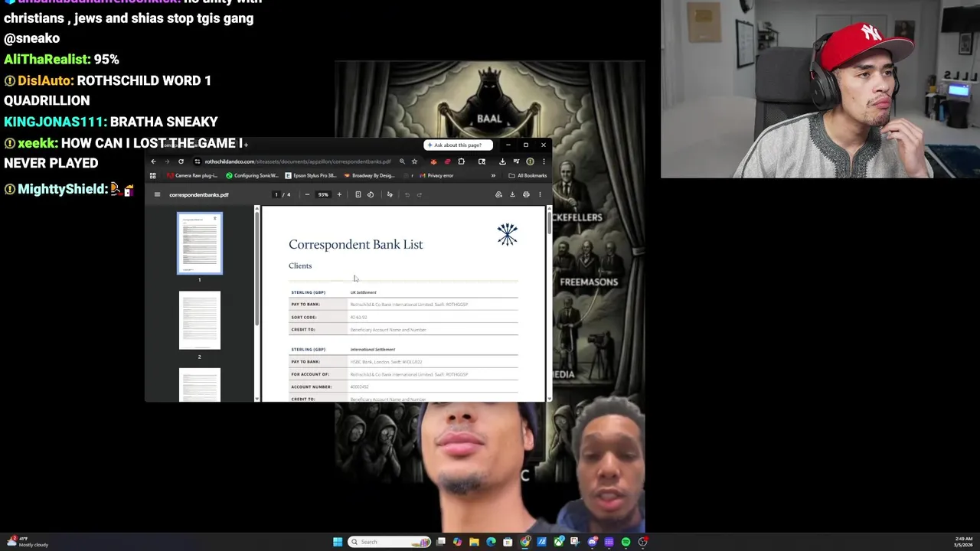Viewport: 980px width, 551px height.
Task: Launch Copilot from the taskbar
Action: point(457,542)
